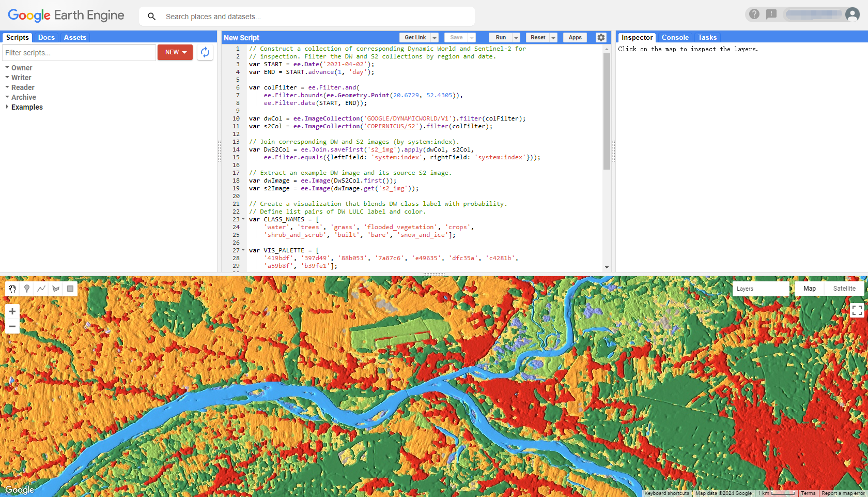Open the NEW script dropdown
The width and height of the screenshot is (868, 497).
point(175,52)
